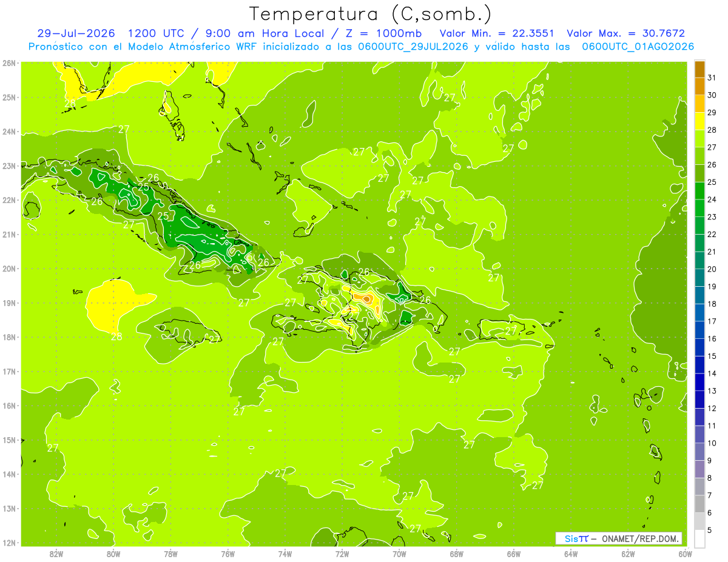Screen dimensions: 728x562
Task: Click the 'Temperatura (C,somb.)' map title
Action: [371, 14]
